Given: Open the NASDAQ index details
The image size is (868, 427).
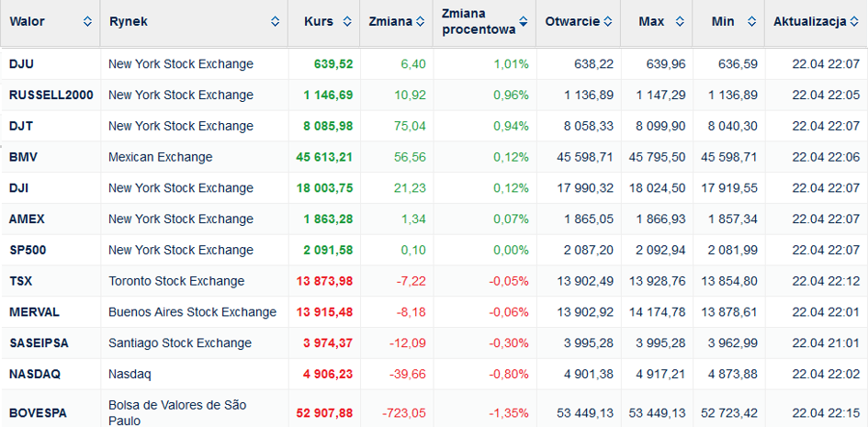Looking at the screenshot, I should tap(35, 375).
